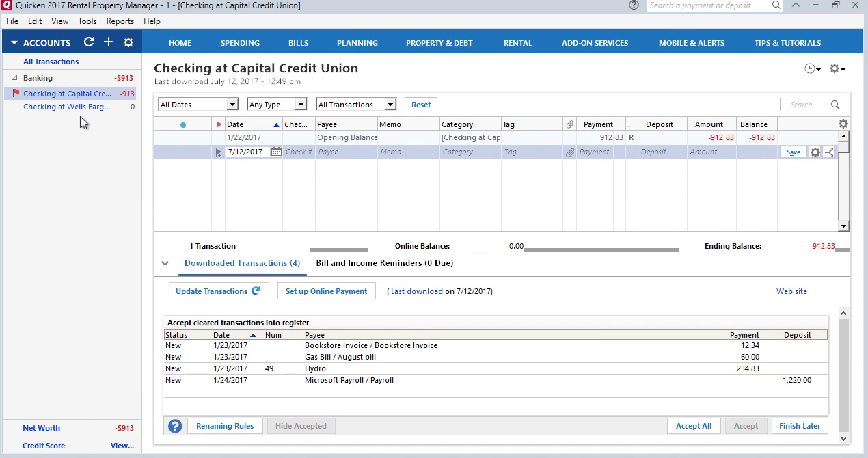Click the blue help icon near Renaming Rules
This screenshot has height=458, width=868.
[175, 426]
